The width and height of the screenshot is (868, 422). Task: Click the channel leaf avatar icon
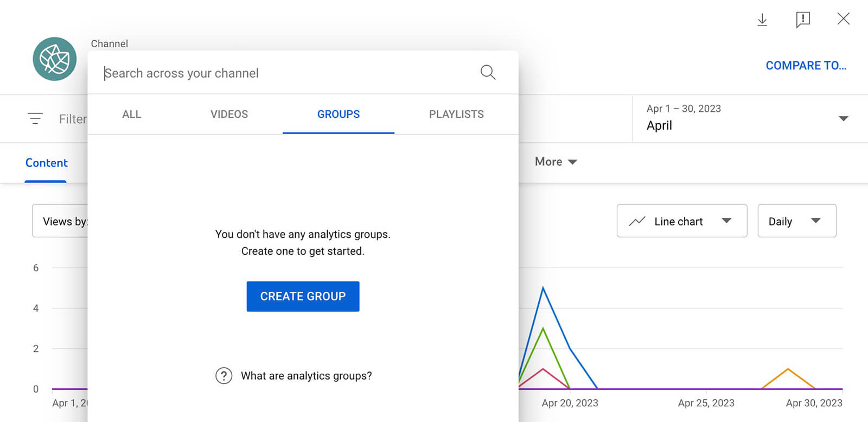pos(55,59)
